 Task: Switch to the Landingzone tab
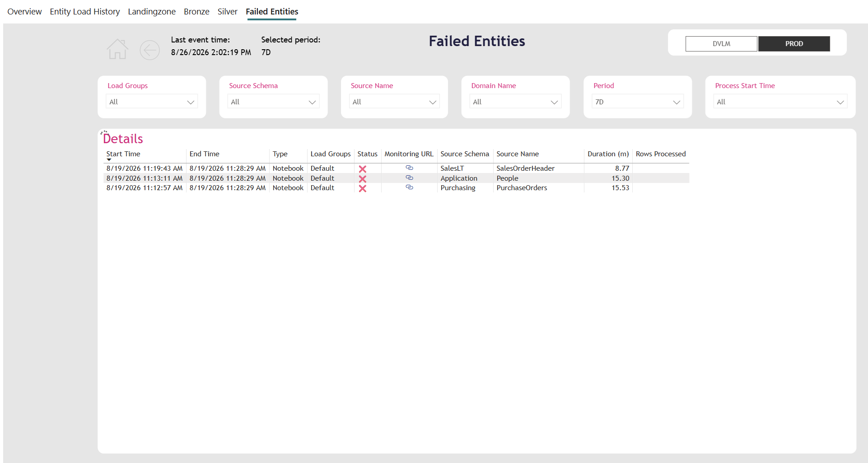(x=152, y=12)
